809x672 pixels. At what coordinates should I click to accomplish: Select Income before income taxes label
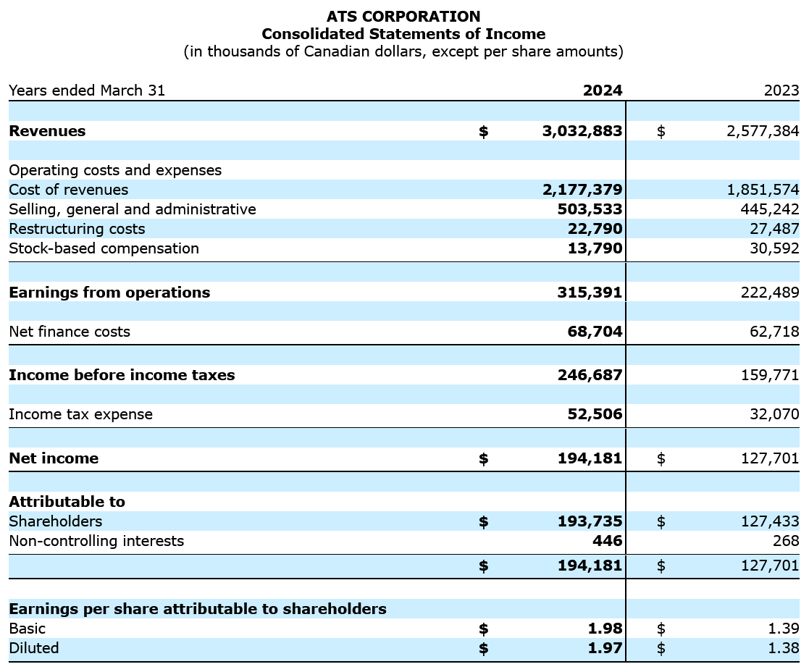click(122, 375)
